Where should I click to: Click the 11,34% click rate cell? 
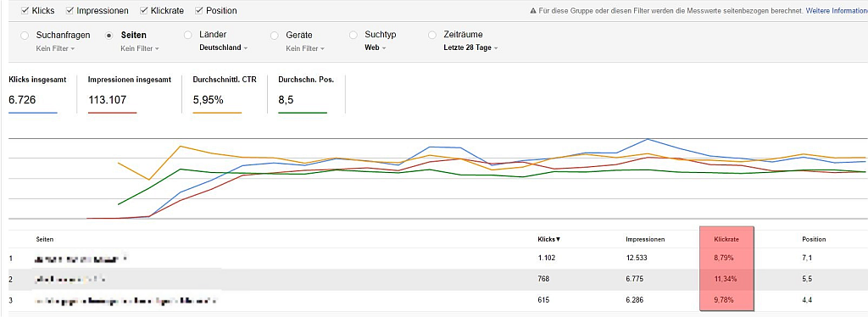pos(726,280)
